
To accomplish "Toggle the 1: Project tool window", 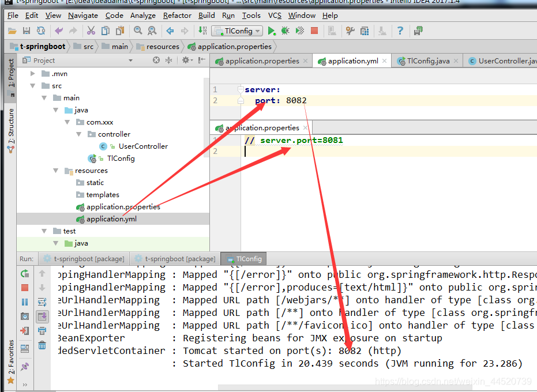I will coord(10,77).
